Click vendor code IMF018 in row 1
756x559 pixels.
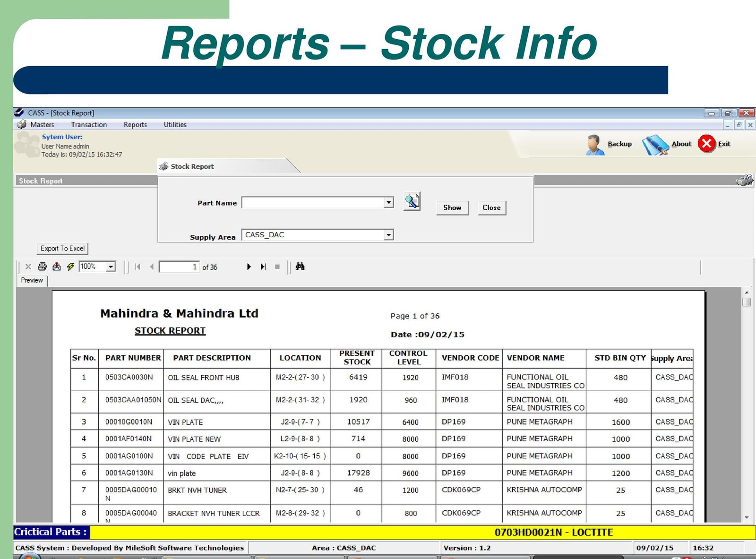tap(455, 377)
